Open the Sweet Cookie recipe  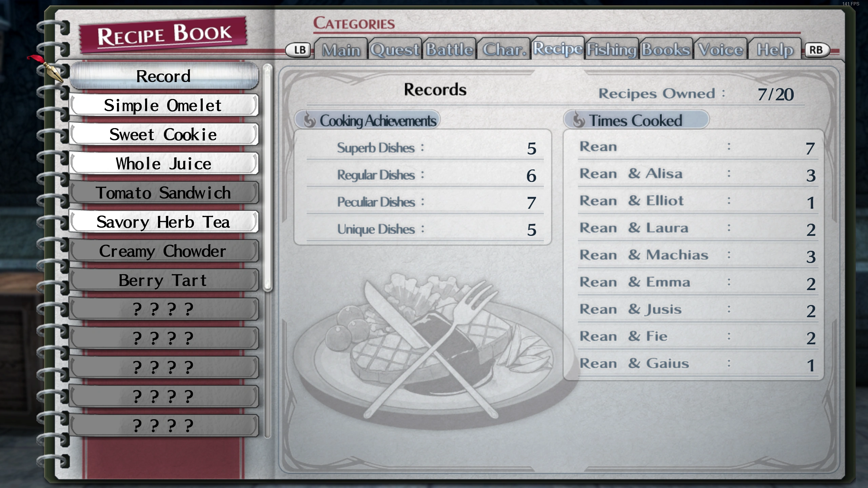163,135
